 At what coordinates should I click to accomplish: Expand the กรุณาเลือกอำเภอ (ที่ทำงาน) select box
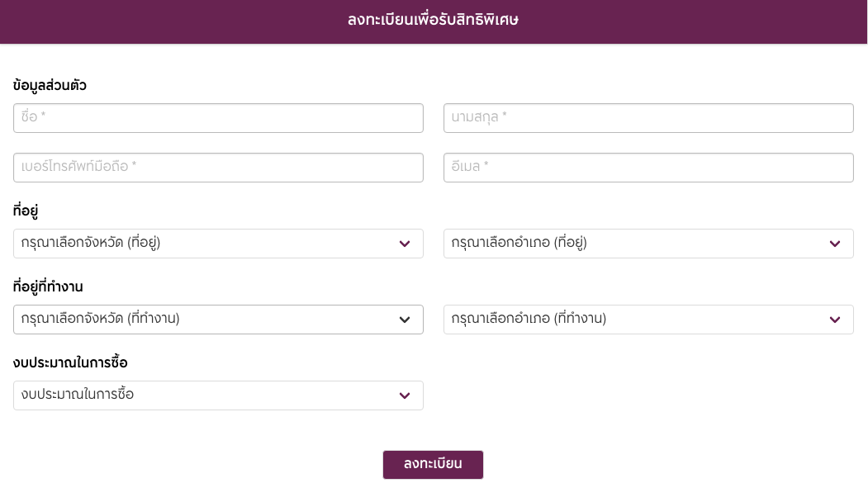[648, 320]
